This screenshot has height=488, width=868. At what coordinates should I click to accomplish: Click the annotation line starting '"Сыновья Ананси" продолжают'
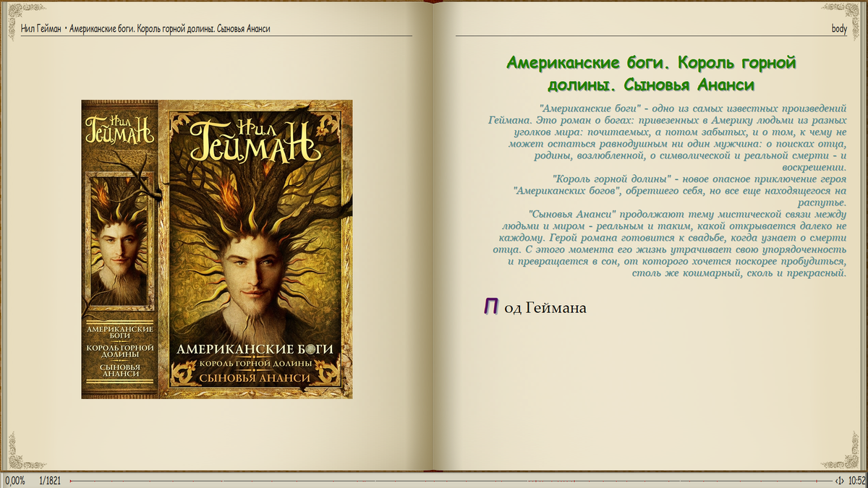pyautogui.click(x=688, y=214)
